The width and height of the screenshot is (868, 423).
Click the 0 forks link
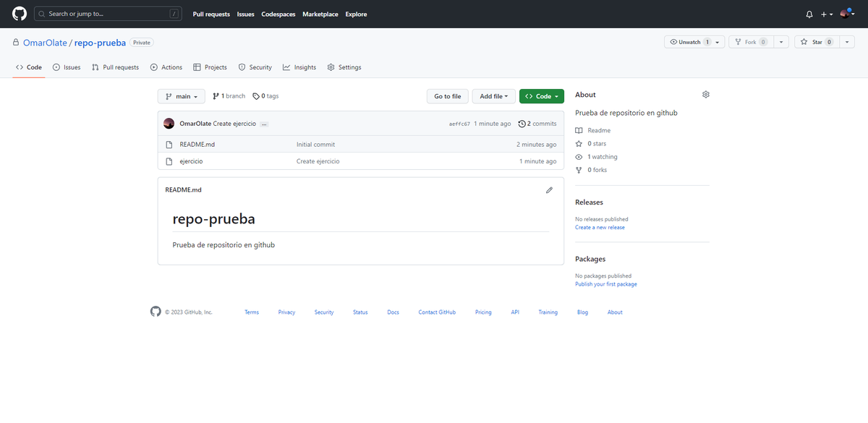[x=591, y=170]
